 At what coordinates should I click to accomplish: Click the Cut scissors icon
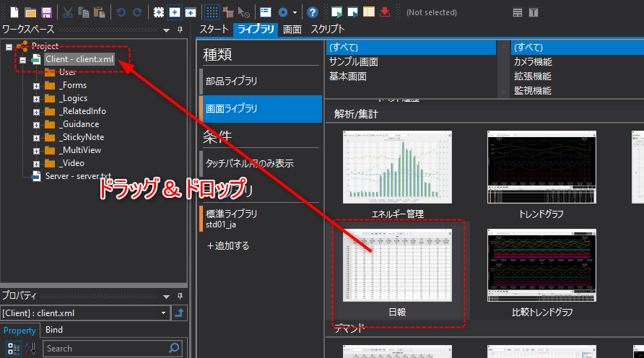[67, 12]
